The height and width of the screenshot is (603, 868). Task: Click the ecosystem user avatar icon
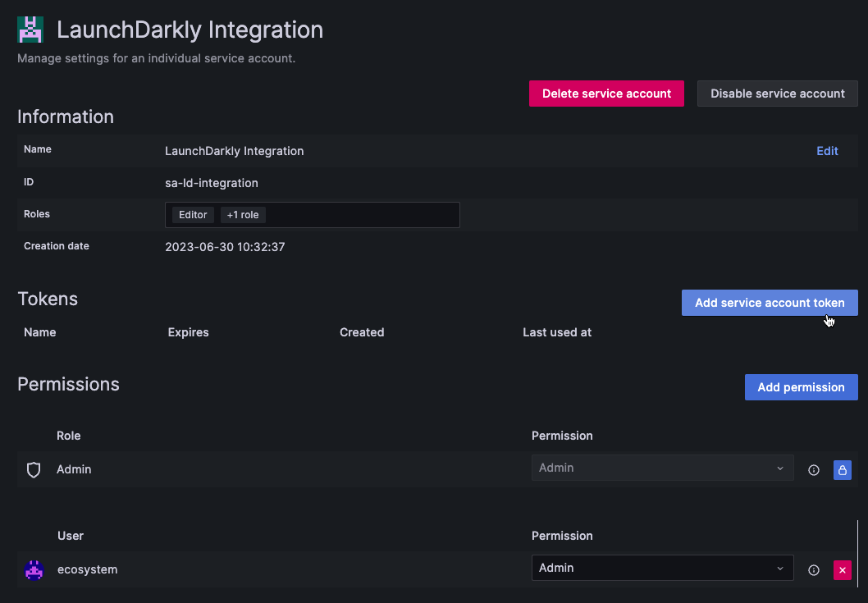pos(34,570)
